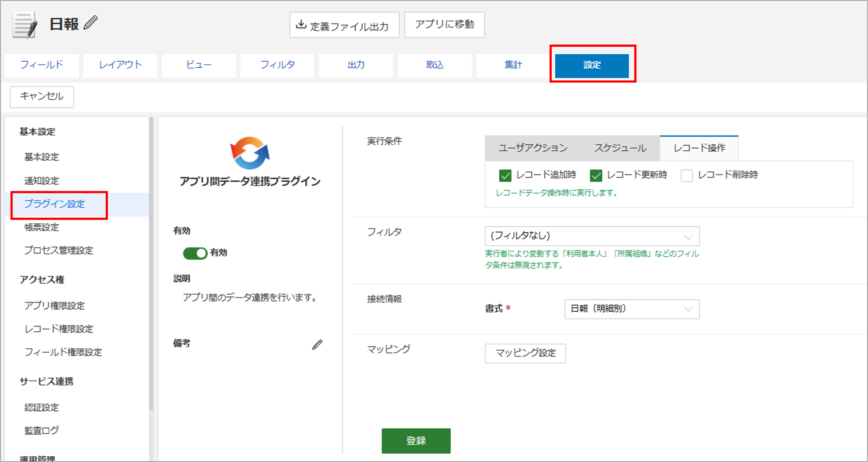Open フィールド権限設定 in sidebar
The image size is (868, 462).
[x=63, y=352]
